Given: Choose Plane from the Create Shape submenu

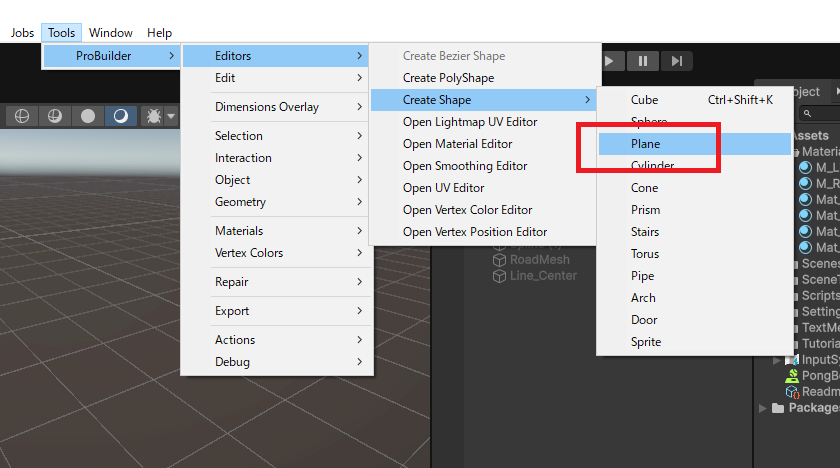Looking at the screenshot, I should [x=645, y=144].
